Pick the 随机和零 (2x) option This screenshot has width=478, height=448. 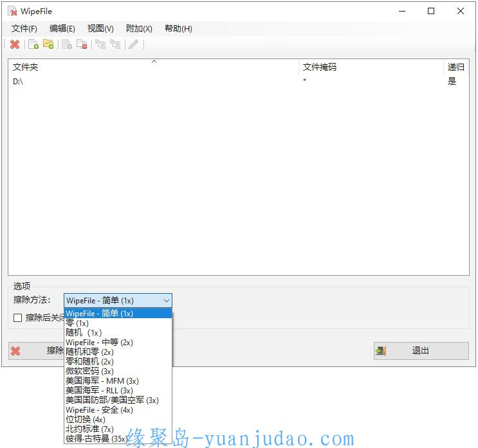click(118, 352)
